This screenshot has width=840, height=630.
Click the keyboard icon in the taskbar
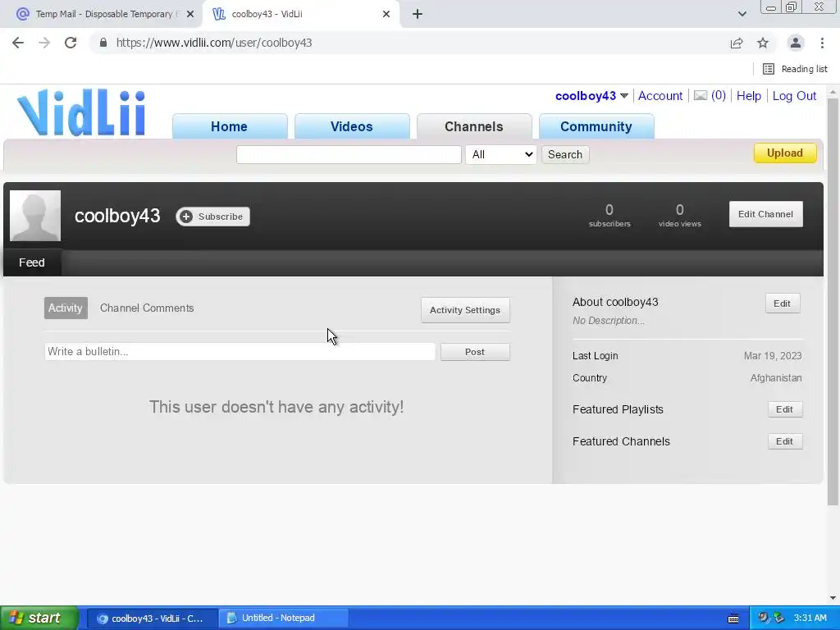tap(733, 619)
